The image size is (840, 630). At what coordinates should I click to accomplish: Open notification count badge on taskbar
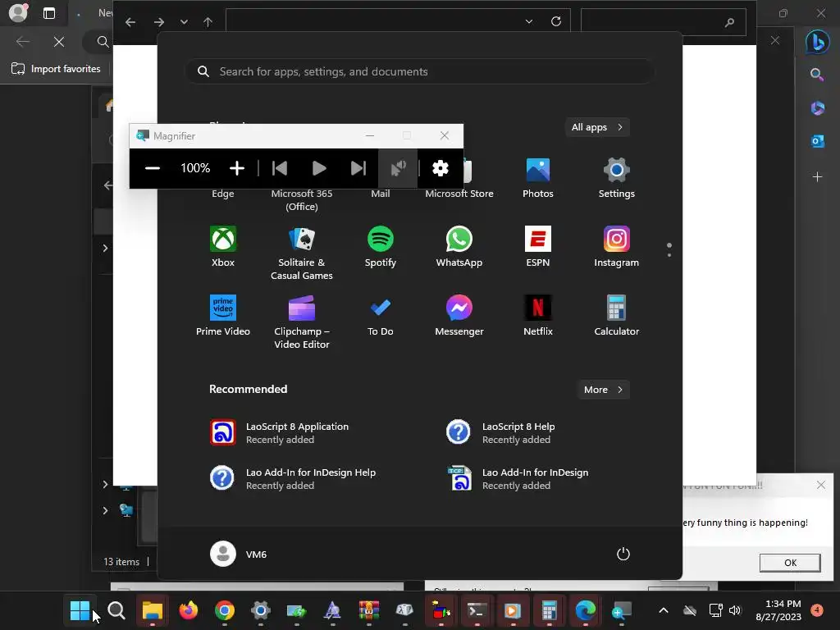[817, 609]
